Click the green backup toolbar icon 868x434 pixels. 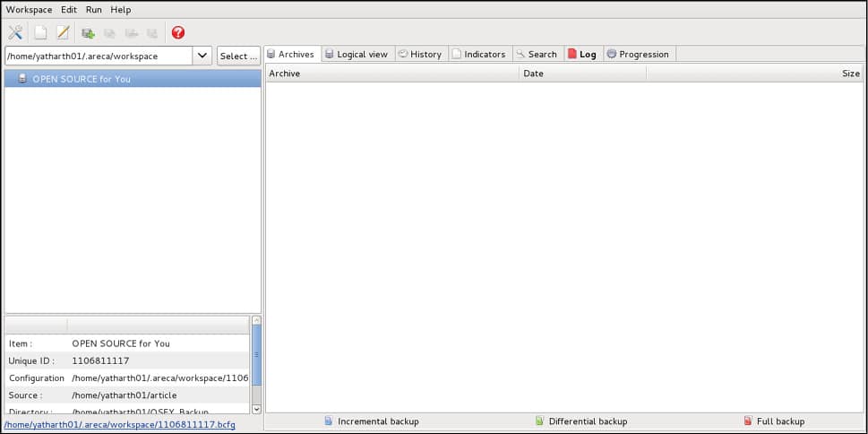click(88, 33)
